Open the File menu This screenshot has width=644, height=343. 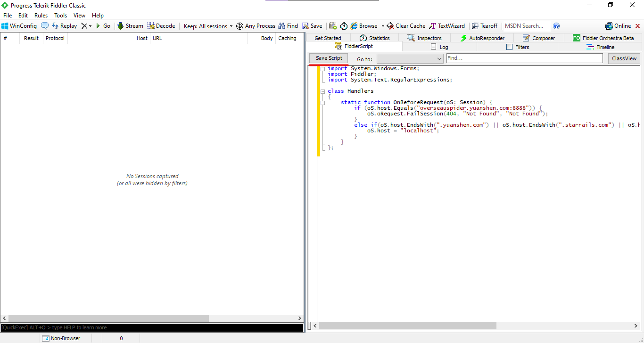[x=8, y=16]
